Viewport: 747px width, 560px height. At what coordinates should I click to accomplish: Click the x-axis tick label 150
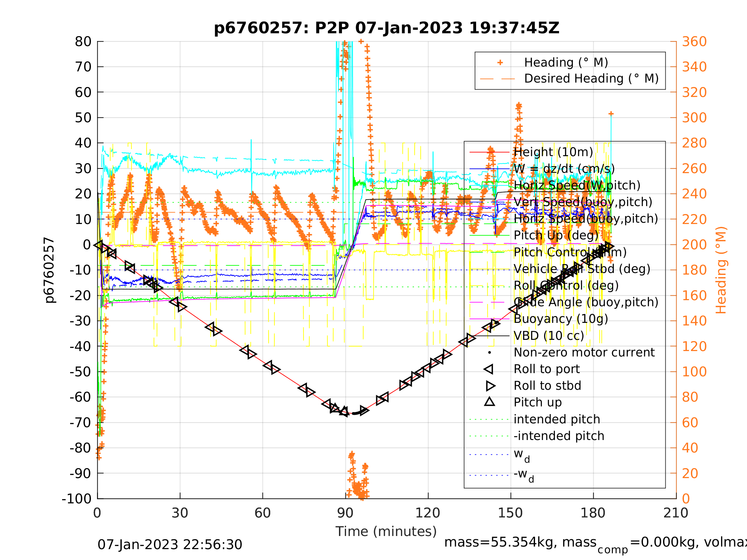[510, 513]
